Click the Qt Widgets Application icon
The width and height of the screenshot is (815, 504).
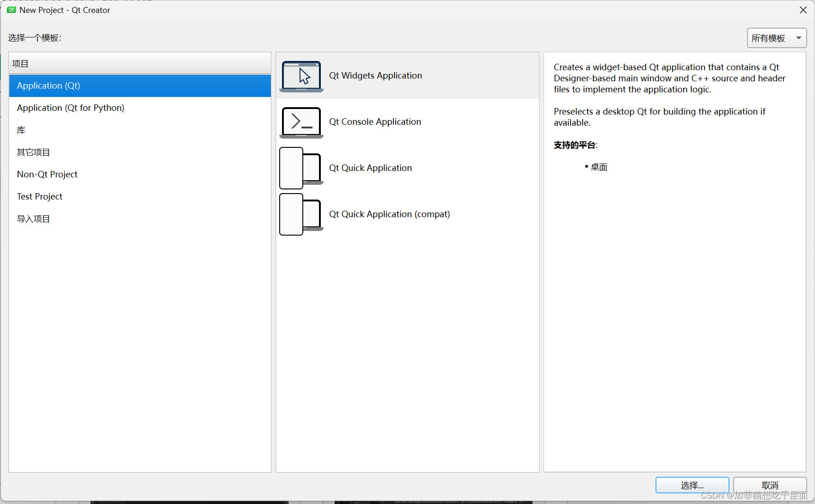coord(301,76)
